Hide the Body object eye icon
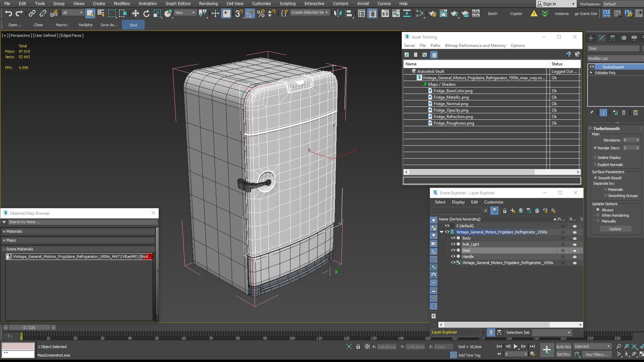 pos(453,238)
